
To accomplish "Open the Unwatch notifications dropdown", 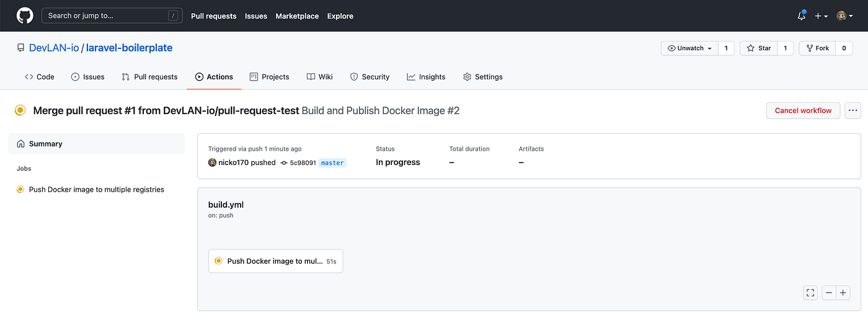I will point(690,48).
